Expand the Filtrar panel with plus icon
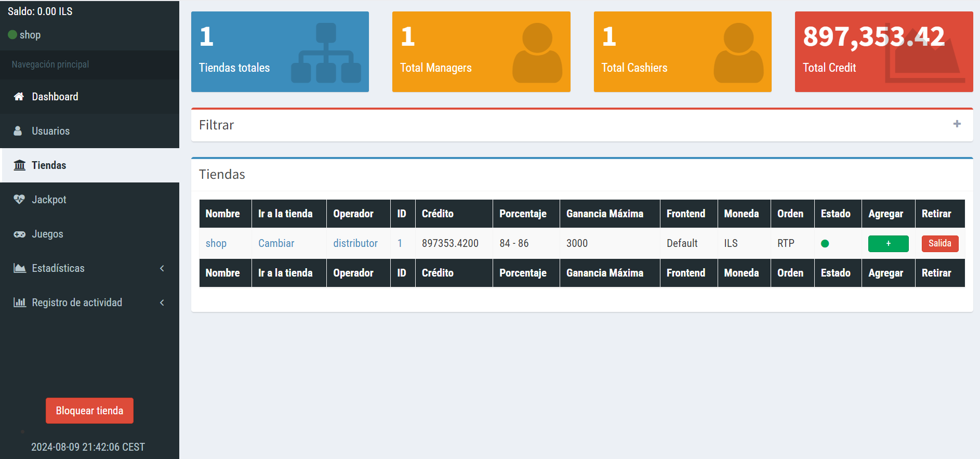 [957, 124]
